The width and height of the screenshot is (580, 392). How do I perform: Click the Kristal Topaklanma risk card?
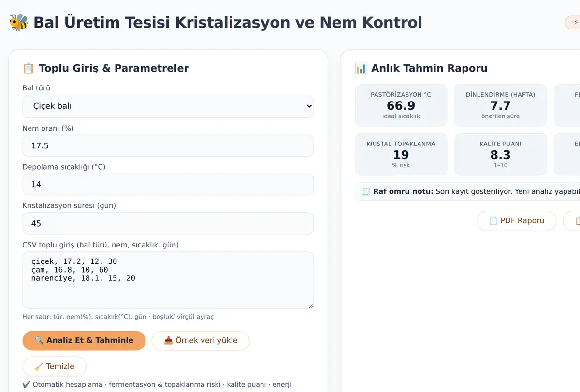click(x=401, y=155)
